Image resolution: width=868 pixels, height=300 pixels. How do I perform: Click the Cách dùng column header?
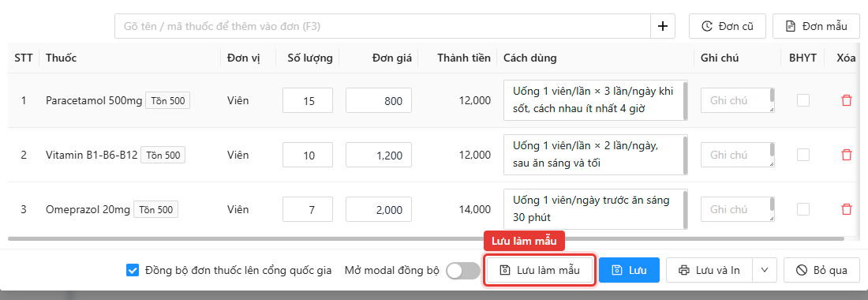(x=529, y=58)
